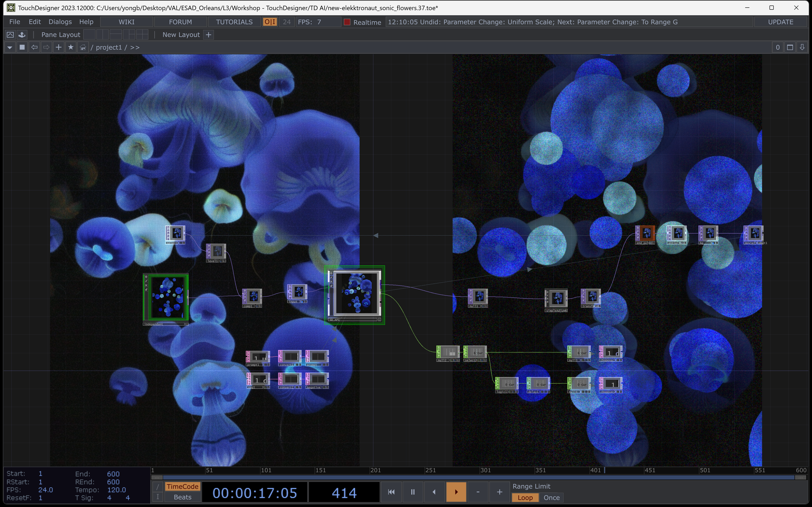Select the Once range limit option

tap(551, 498)
